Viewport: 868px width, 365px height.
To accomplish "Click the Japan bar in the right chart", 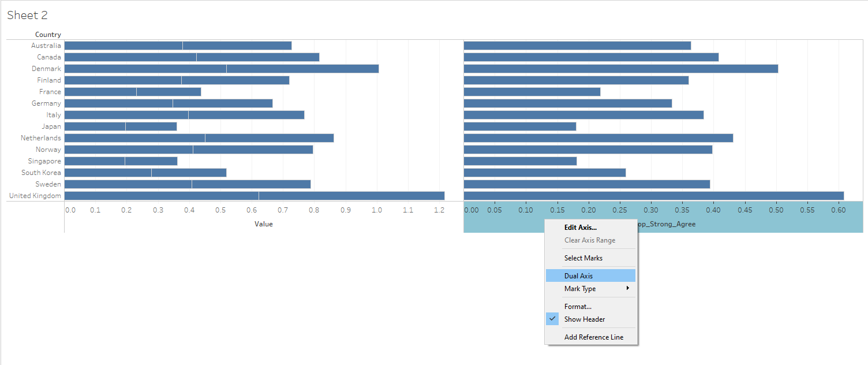I will 519,126.
